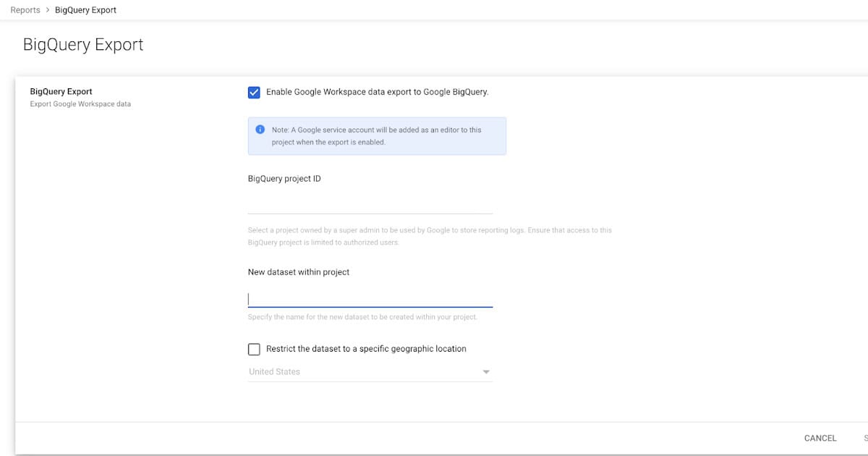868x456 pixels.
Task: Click the breadcrumb chevron separator after Reports
Action: (48, 10)
